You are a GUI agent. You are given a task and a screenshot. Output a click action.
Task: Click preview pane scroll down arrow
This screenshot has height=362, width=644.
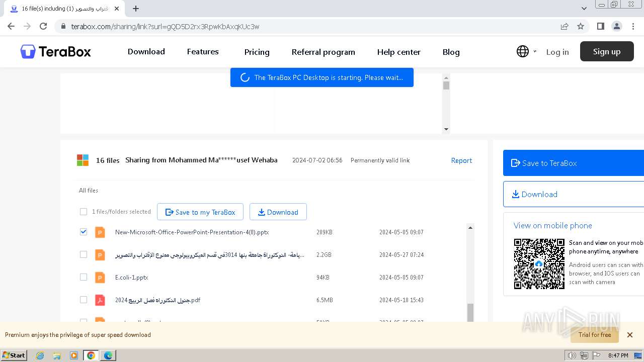point(446,129)
